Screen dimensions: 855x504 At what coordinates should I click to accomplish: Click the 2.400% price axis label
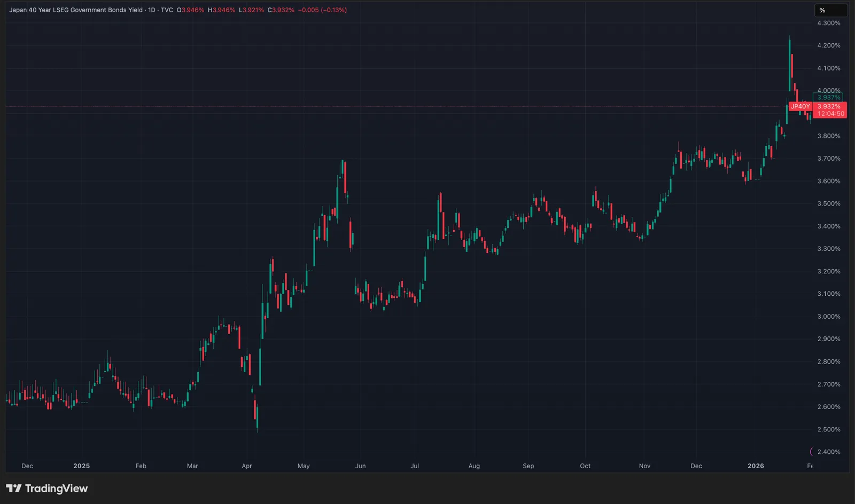click(829, 452)
